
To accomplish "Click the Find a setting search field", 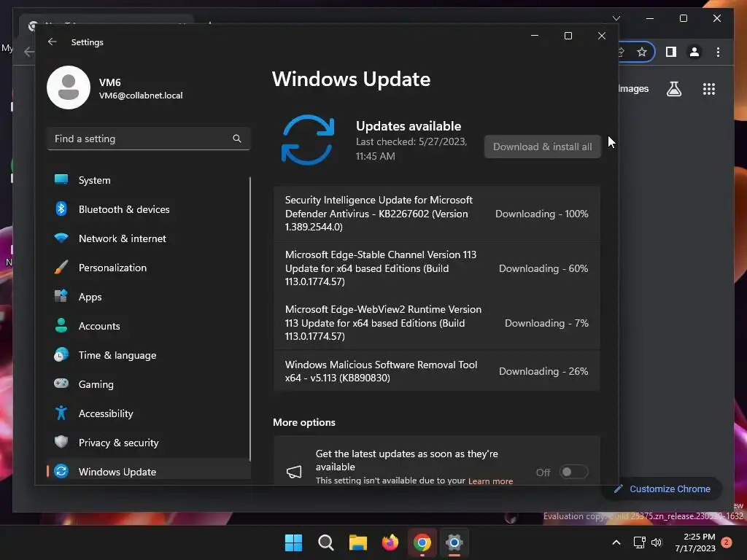I will (x=148, y=139).
